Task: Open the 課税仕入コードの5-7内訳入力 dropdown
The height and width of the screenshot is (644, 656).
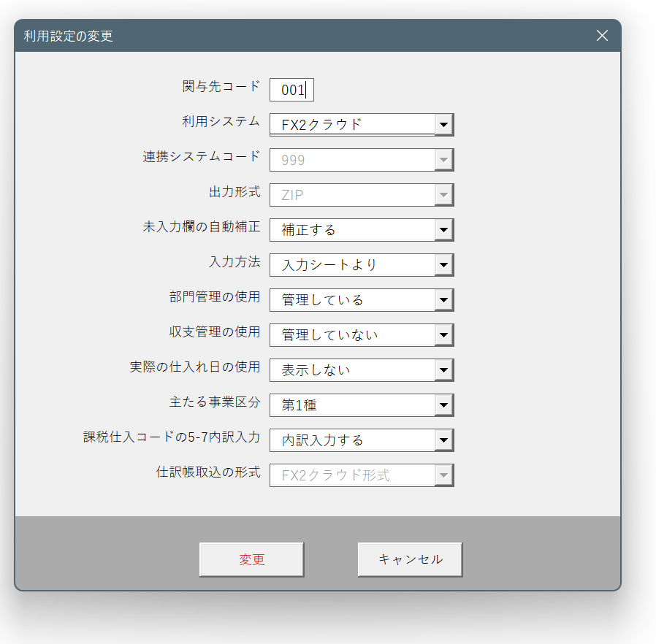Action: 362,440
